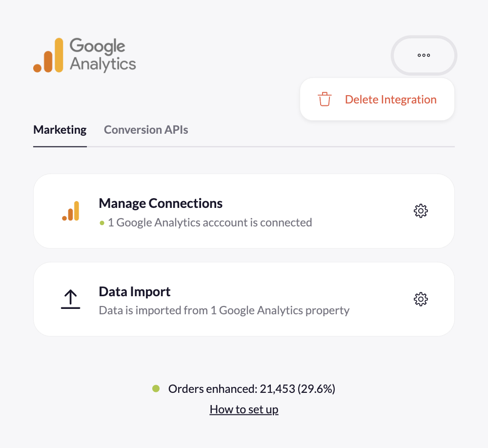Click the Orders enhanced 21,453 status text
This screenshot has width=488, height=448.
pyautogui.click(x=252, y=389)
